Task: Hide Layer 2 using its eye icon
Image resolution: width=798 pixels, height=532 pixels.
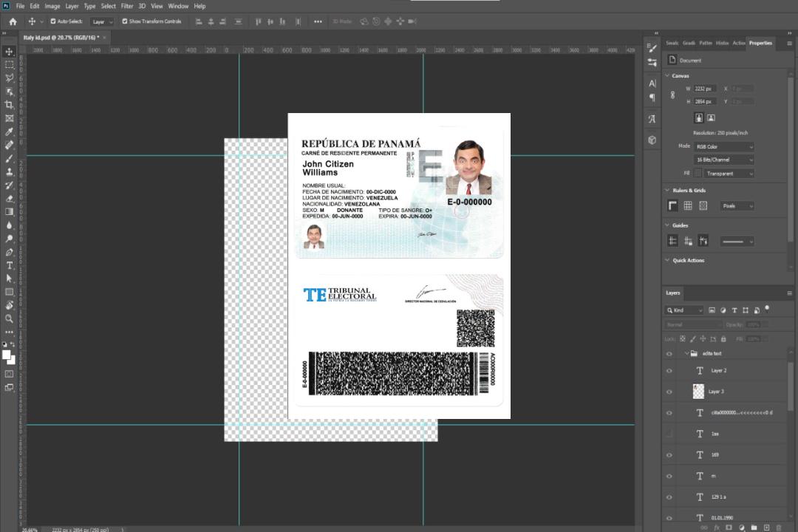Action: [669, 371]
